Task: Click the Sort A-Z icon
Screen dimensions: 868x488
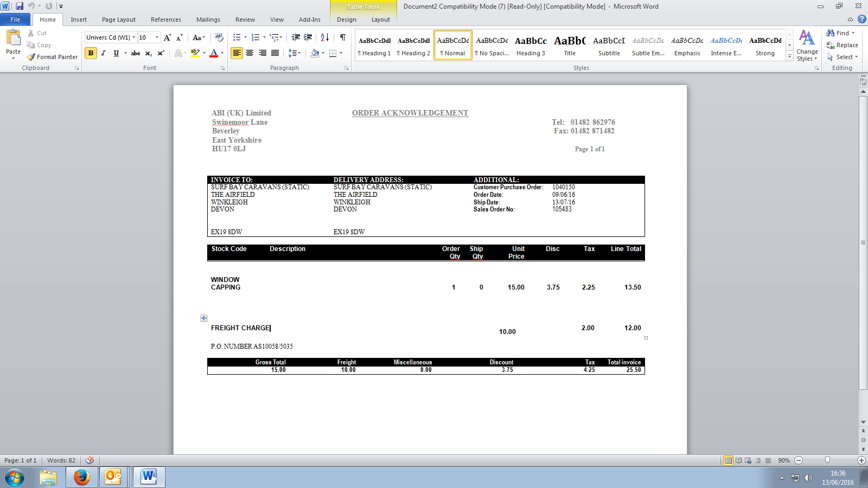Action: click(324, 37)
